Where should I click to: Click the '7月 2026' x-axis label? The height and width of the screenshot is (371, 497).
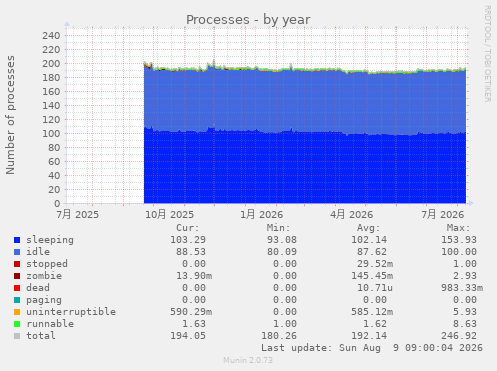click(x=443, y=214)
